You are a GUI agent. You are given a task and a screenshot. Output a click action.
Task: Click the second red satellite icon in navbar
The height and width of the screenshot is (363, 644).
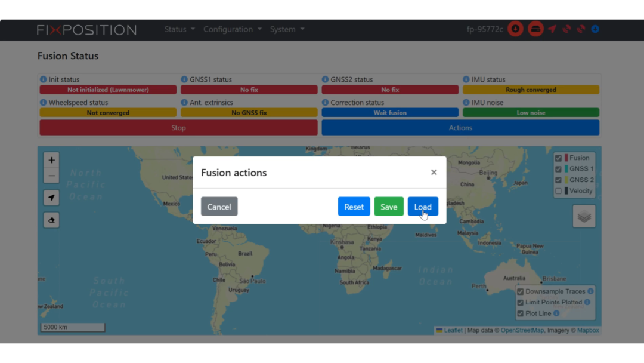[x=581, y=29]
